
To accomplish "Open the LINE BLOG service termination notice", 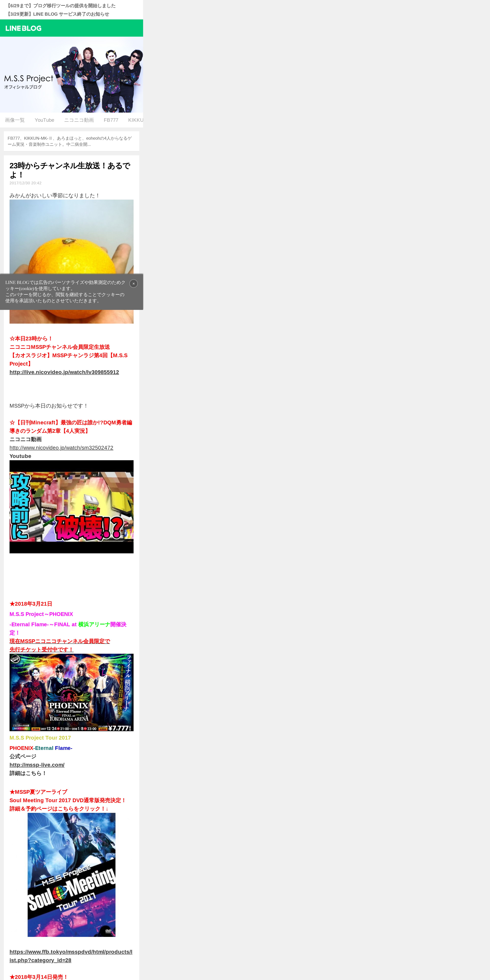I will point(57,14).
